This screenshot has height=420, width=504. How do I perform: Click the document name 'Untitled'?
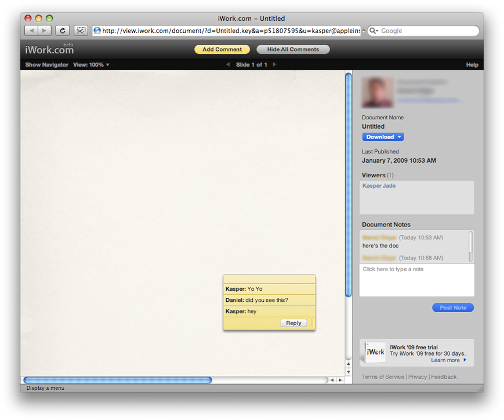(373, 126)
